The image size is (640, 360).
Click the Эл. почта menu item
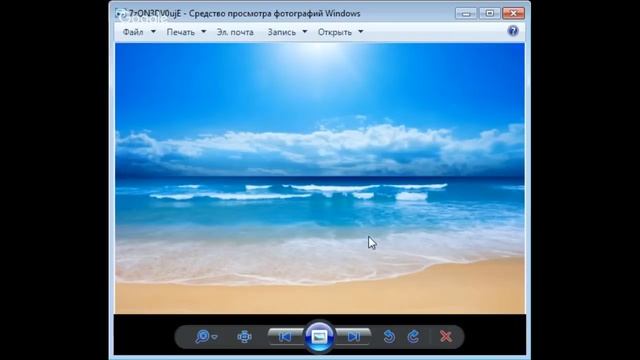pyautogui.click(x=235, y=32)
